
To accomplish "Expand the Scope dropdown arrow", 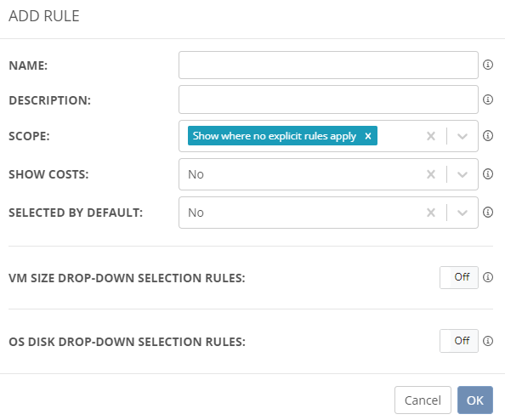I will 462,136.
